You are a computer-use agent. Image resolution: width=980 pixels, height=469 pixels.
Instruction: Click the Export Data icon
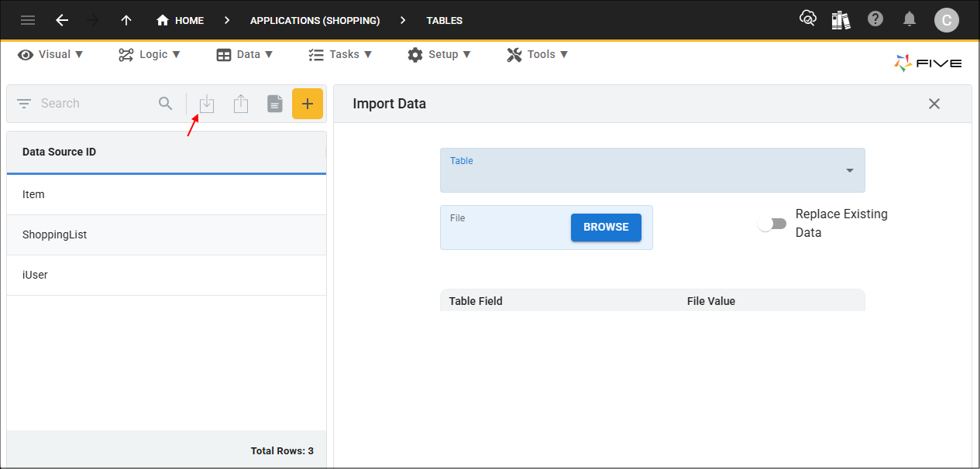(x=240, y=103)
